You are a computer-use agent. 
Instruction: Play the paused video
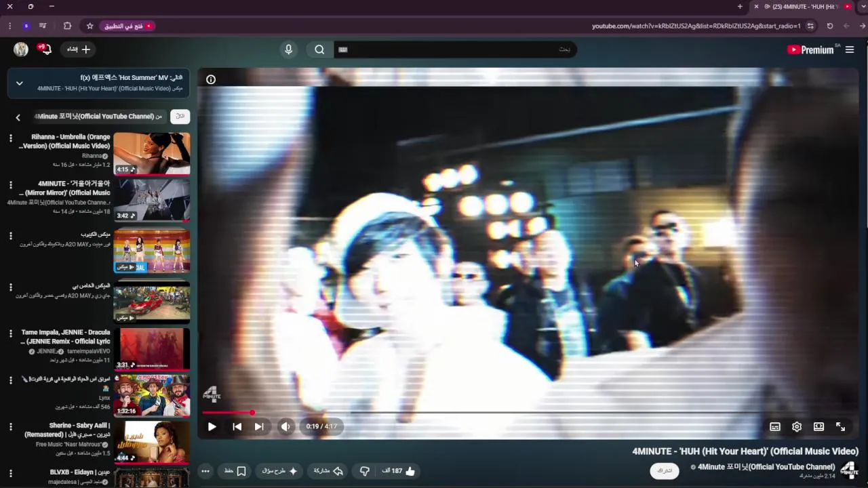pyautogui.click(x=212, y=426)
